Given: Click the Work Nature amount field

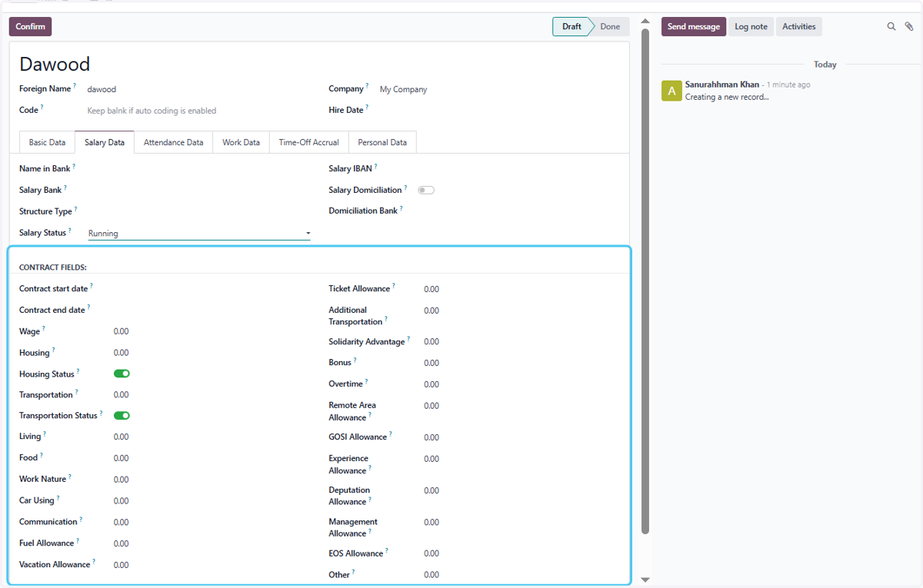Looking at the screenshot, I should 212,480.
